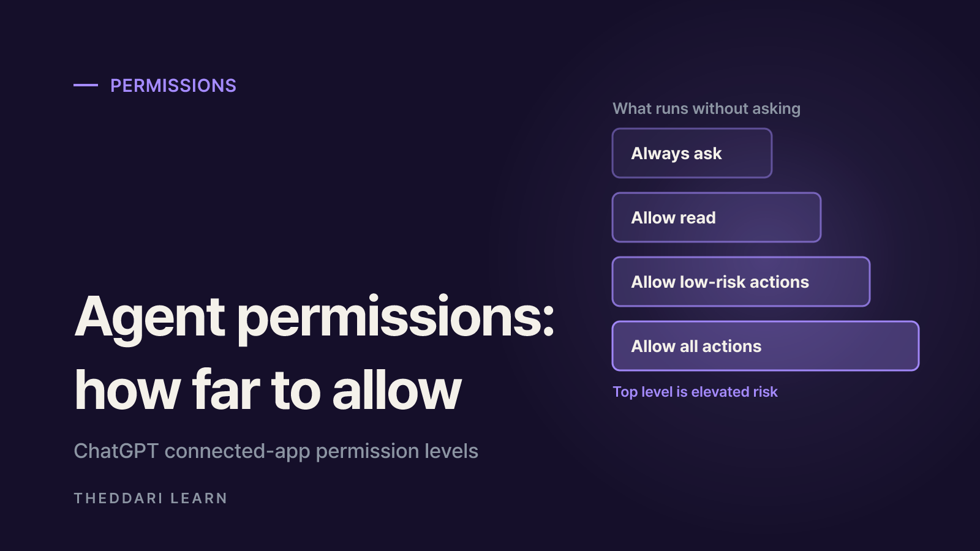Choose the Allow all actions box

click(766, 346)
